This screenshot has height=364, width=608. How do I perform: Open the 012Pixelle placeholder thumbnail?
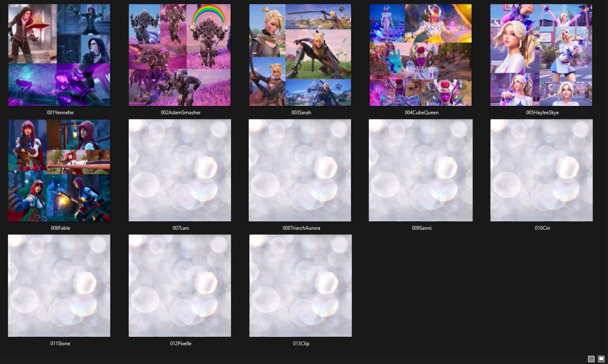[180, 286]
